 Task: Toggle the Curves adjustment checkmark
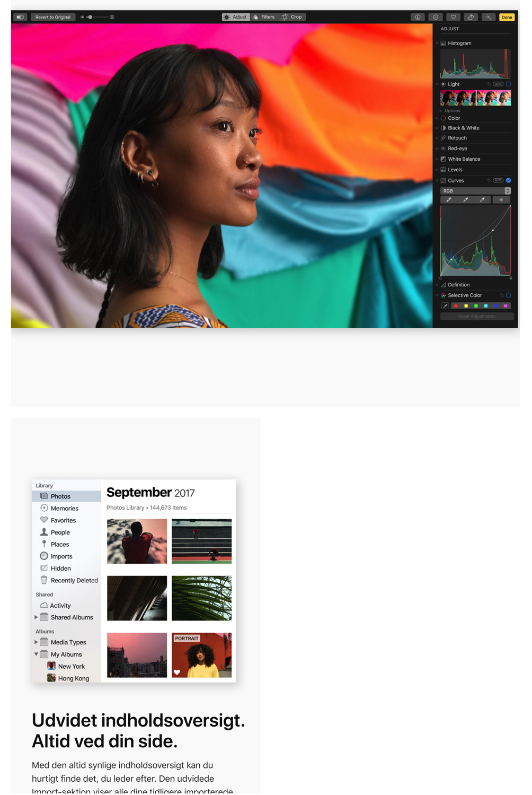[x=508, y=180]
